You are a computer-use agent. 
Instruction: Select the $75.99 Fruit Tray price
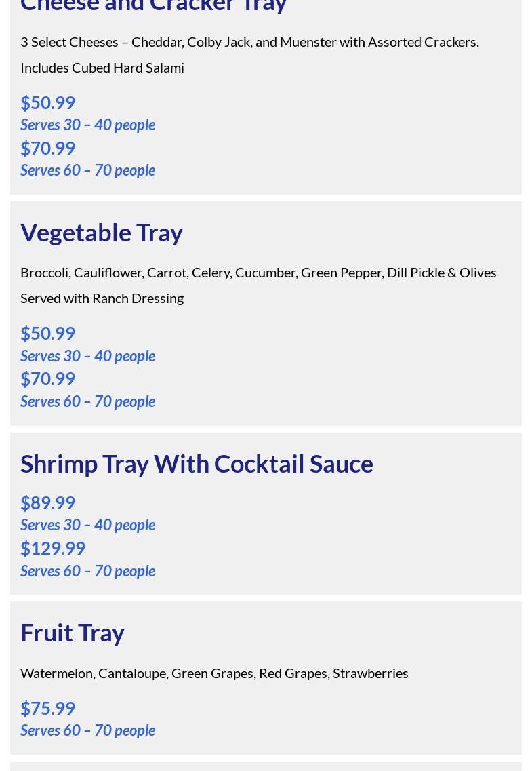[x=47, y=708]
